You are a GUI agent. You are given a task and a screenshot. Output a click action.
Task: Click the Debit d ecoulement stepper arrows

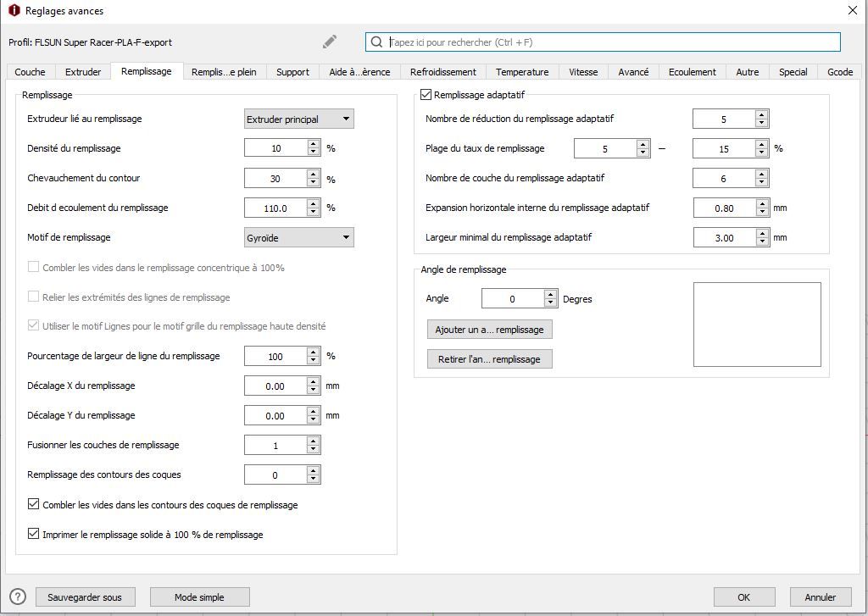point(314,208)
